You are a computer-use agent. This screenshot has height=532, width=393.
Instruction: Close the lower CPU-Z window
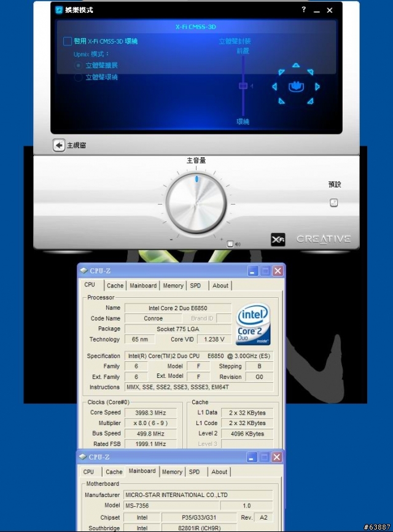point(277,457)
